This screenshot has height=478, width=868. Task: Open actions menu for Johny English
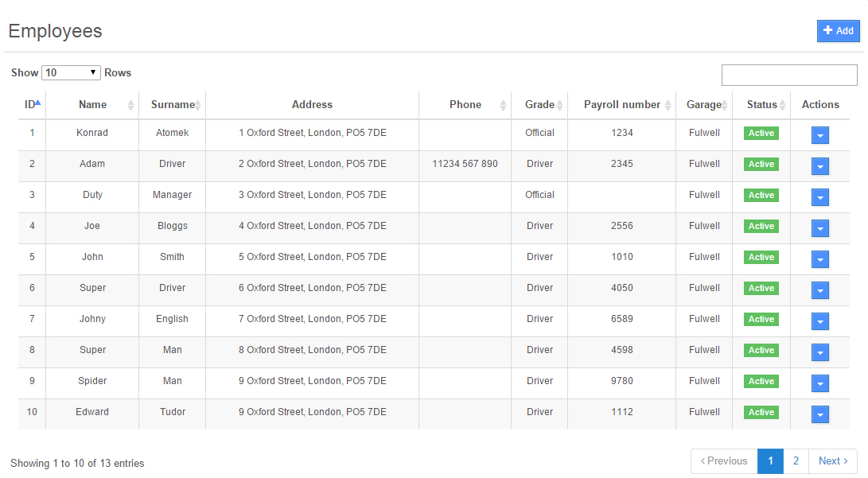[820, 321]
